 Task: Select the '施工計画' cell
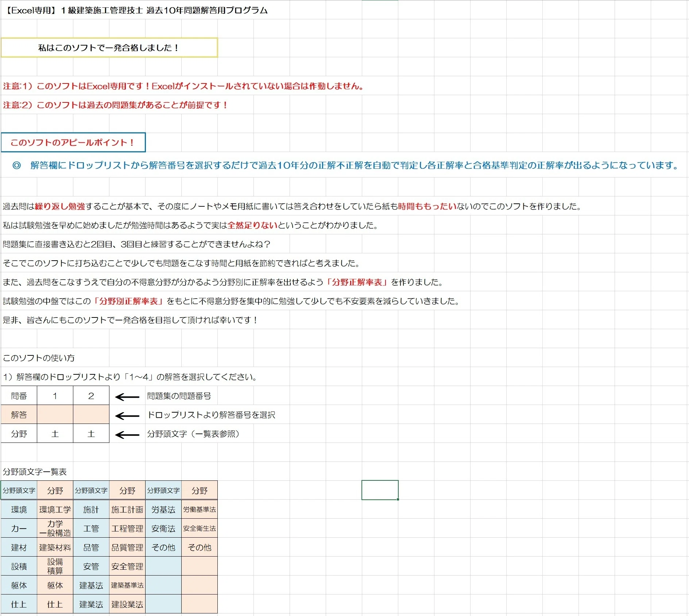[x=127, y=510]
